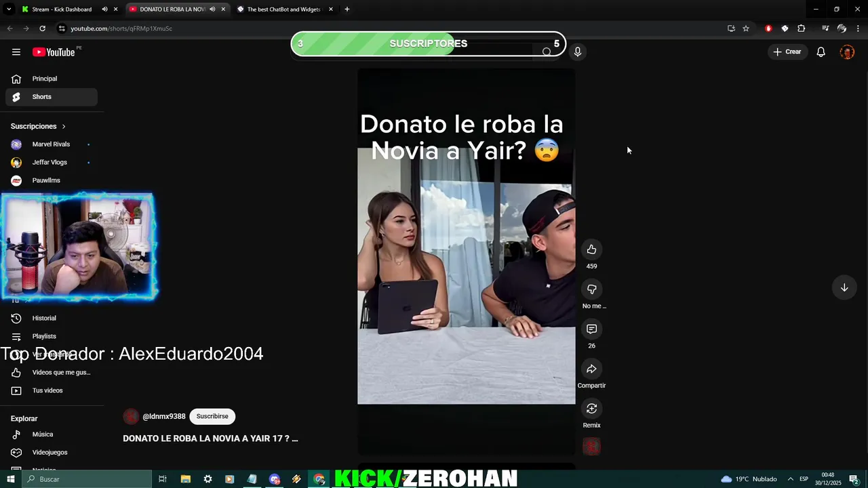Click the address bar URL

pos(121,28)
